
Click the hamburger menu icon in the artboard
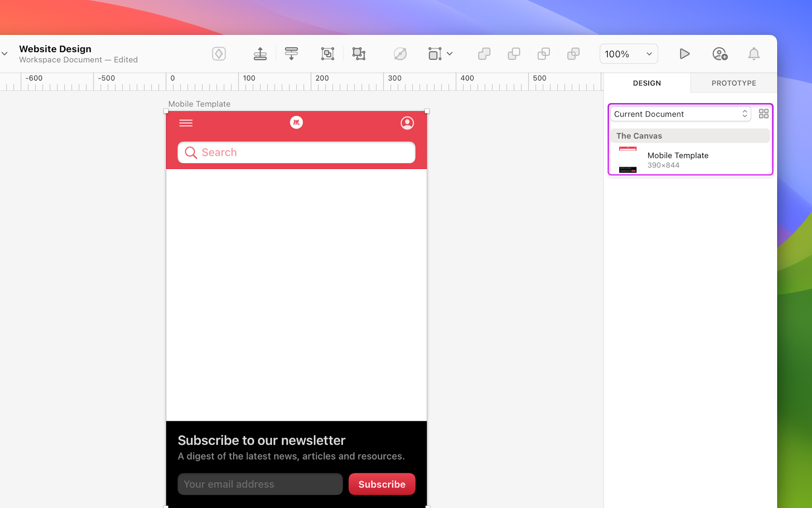[186, 123]
